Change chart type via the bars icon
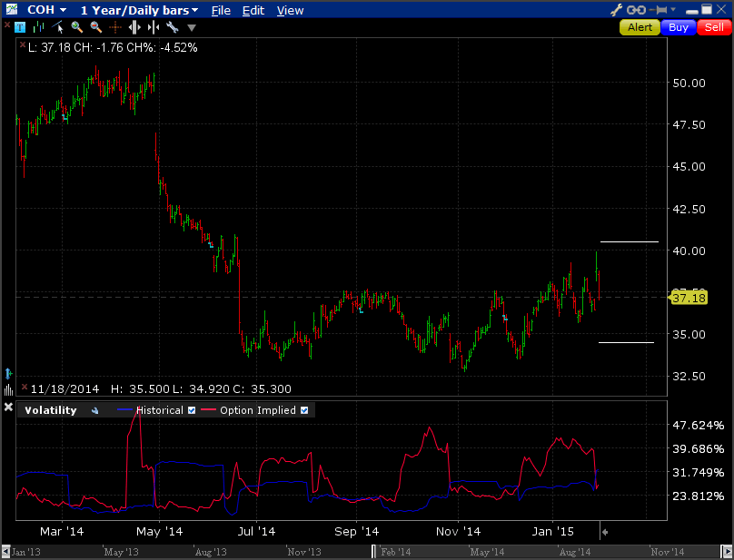 coord(39,27)
